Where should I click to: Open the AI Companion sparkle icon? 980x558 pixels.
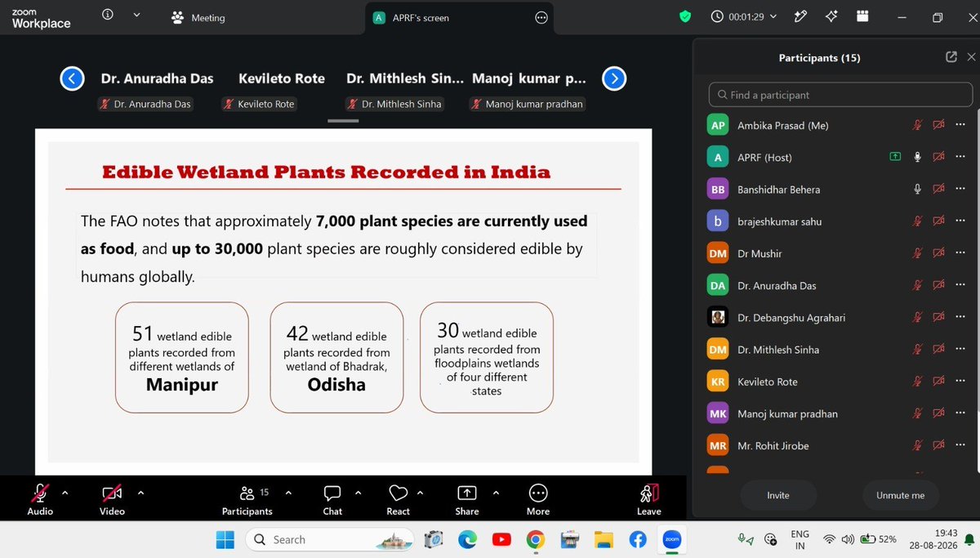pyautogui.click(x=832, y=16)
